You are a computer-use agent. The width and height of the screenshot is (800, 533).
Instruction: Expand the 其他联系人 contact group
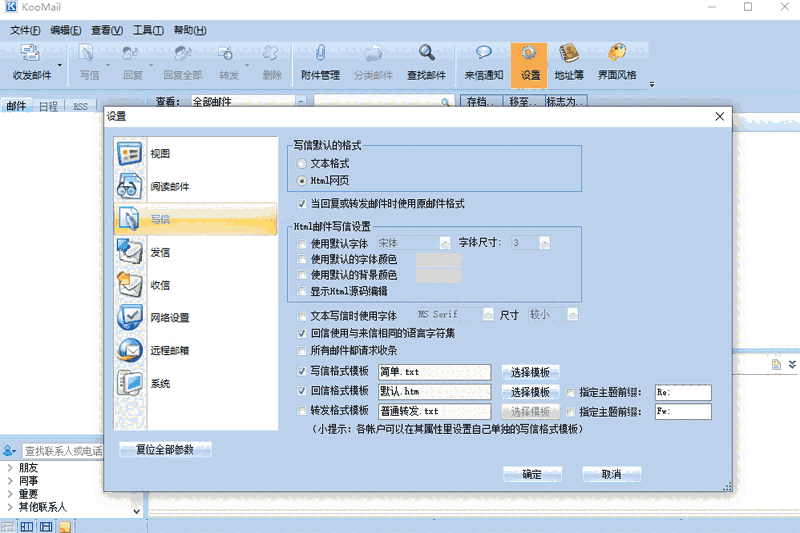[x=9, y=507]
